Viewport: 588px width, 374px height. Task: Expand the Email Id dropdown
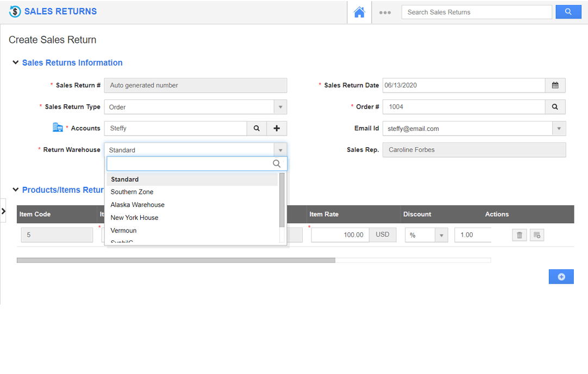[559, 129]
